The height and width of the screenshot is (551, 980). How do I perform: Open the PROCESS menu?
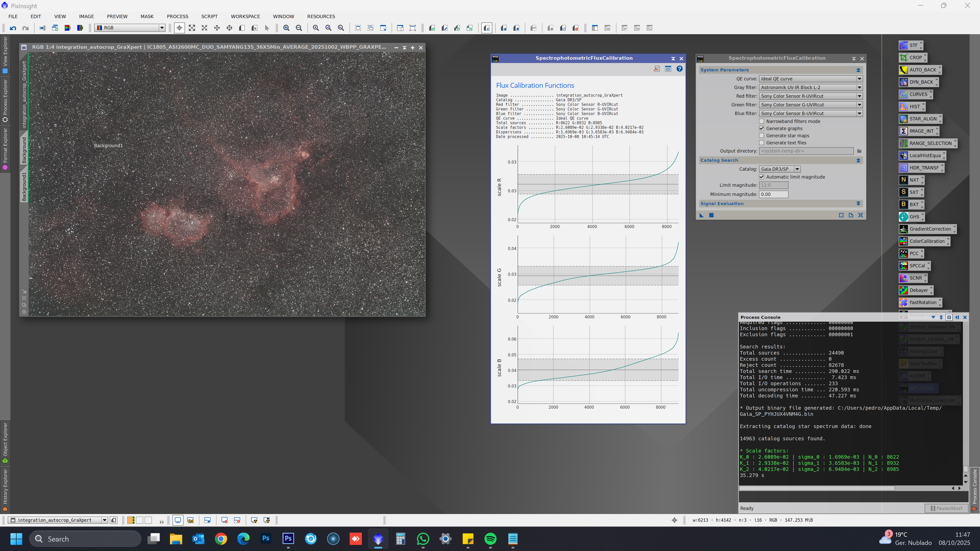(177, 16)
